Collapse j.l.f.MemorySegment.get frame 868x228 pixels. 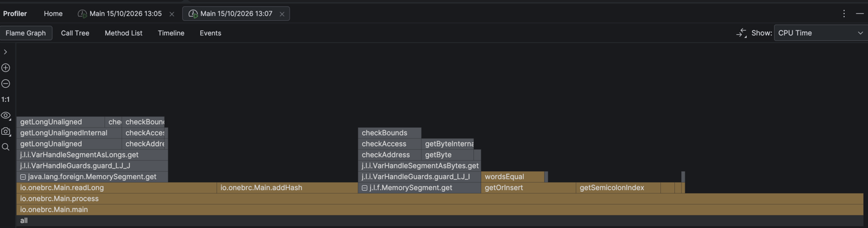(x=364, y=188)
